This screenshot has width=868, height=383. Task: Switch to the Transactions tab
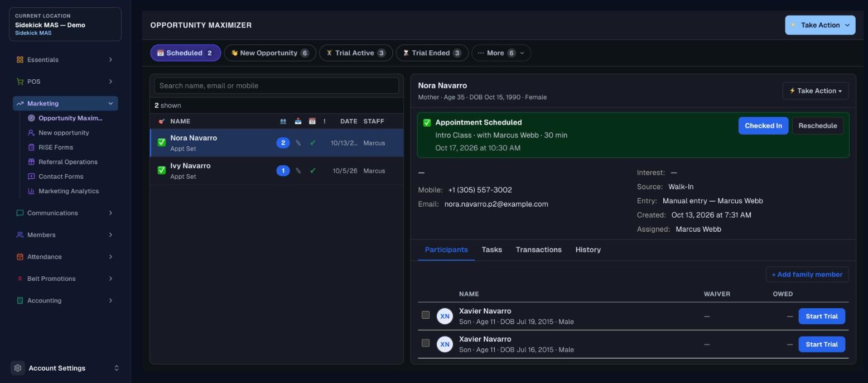pos(538,250)
